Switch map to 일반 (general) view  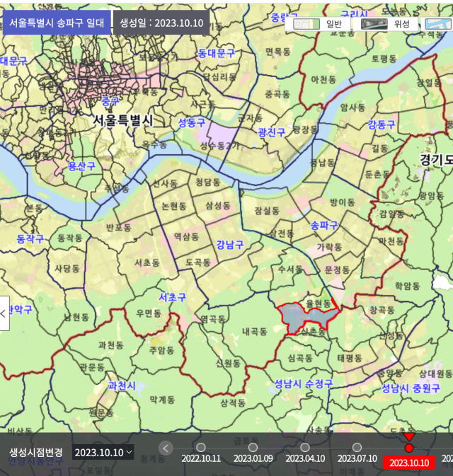click(318, 23)
